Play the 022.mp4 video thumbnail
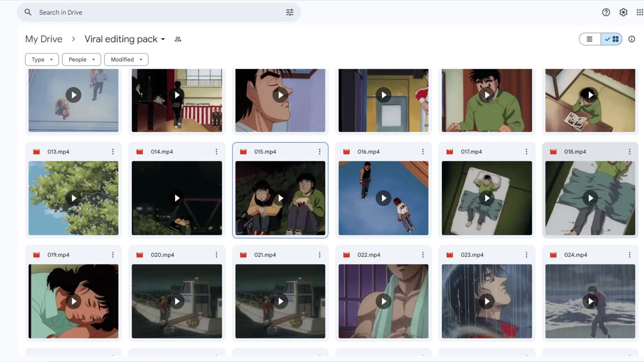 [x=383, y=301]
